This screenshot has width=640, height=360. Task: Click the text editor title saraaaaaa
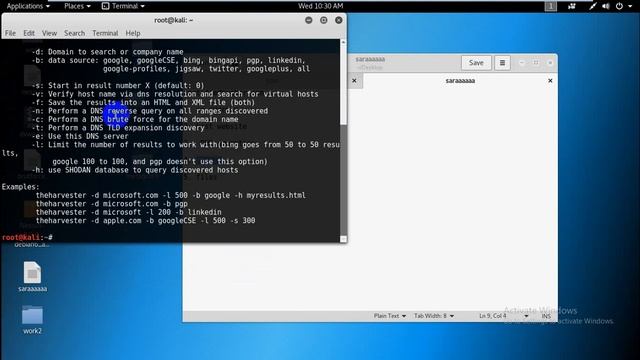coord(370,59)
